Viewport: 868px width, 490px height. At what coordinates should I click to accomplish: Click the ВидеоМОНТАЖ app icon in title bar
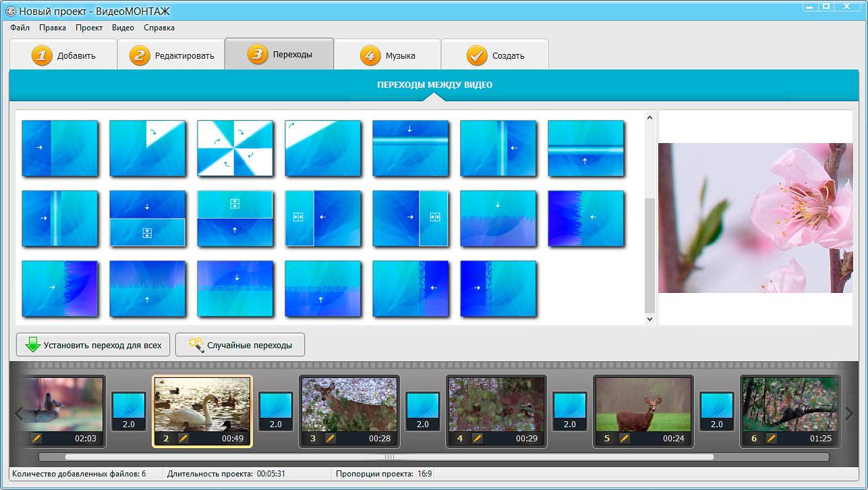(x=10, y=11)
